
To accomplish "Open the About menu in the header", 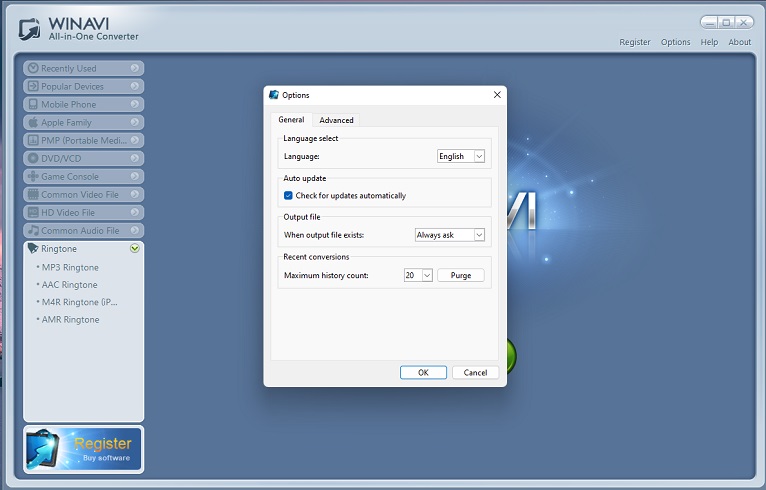I will 740,42.
